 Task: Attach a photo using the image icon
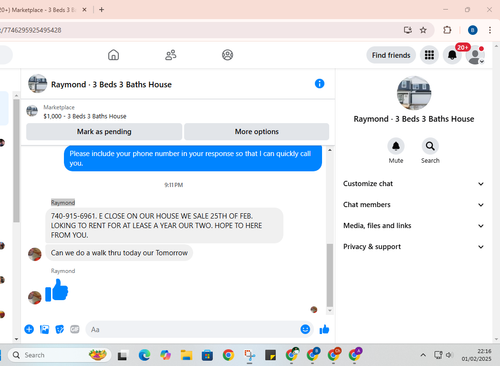44,329
